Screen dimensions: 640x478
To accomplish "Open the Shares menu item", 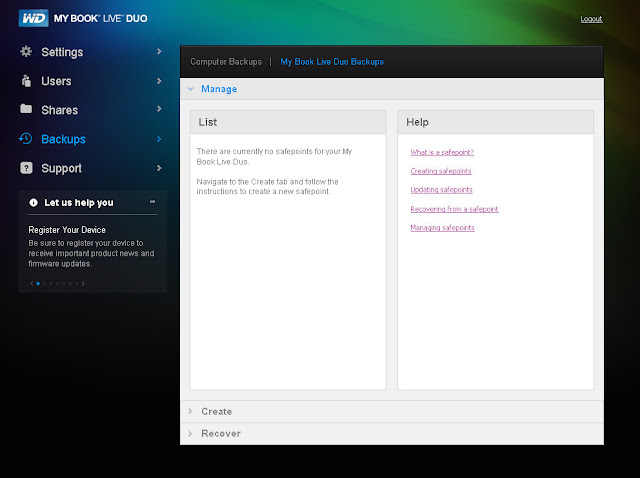I will pyautogui.click(x=60, y=110).
